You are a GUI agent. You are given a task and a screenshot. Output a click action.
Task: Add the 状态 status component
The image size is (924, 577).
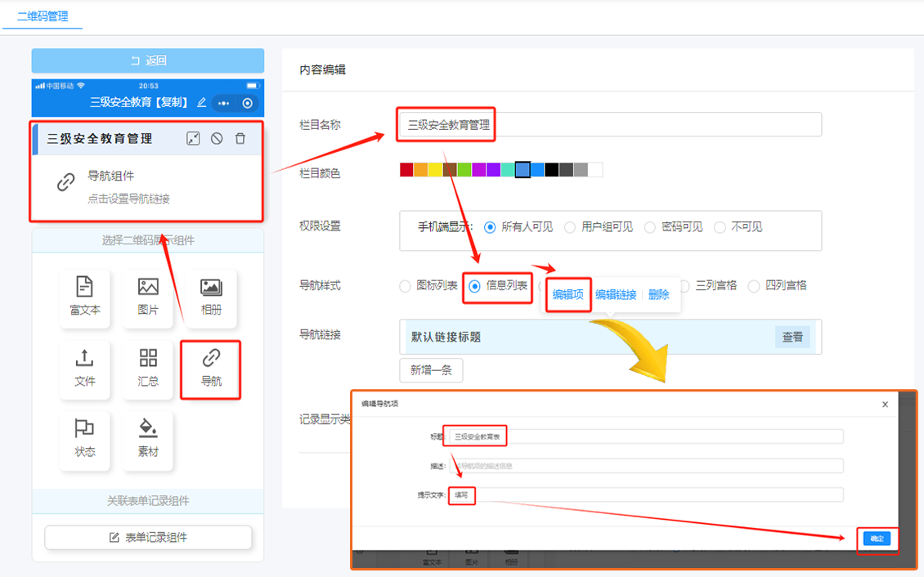tap(85, 440)
